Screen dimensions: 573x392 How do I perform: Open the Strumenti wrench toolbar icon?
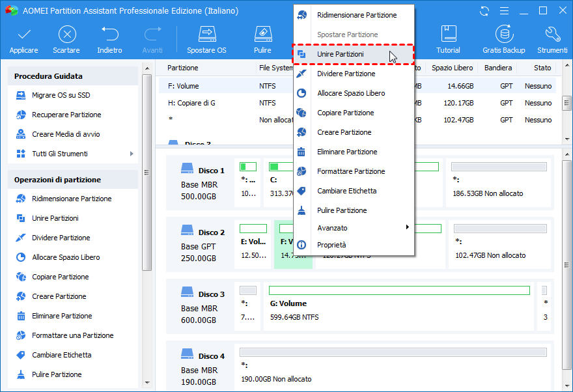point(552,40)
